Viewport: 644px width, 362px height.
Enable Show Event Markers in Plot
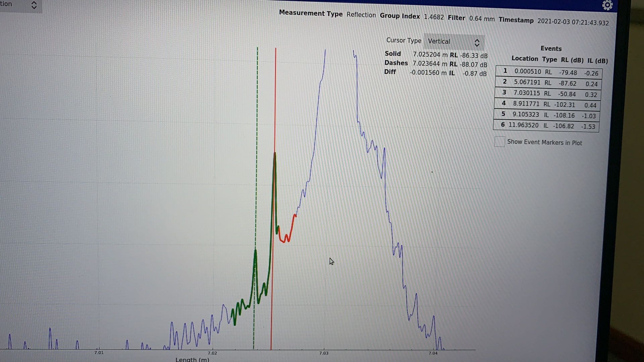499,142
